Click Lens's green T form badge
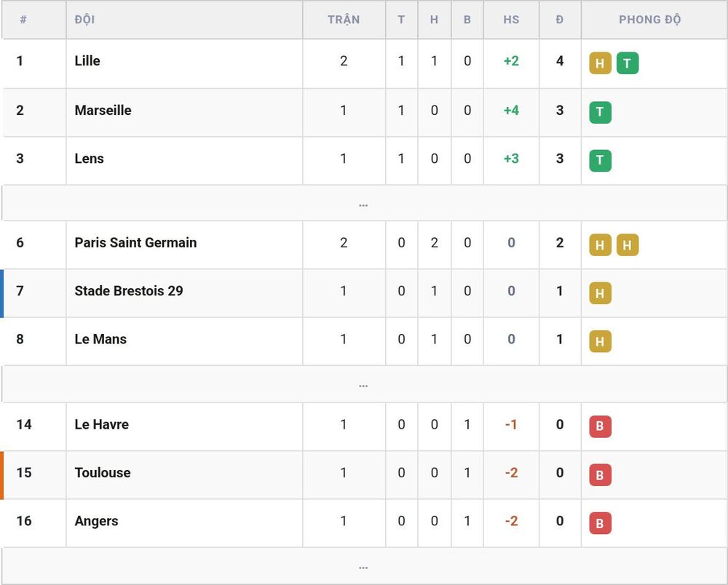This screenshot has width=728, height=585. (600, 161)
